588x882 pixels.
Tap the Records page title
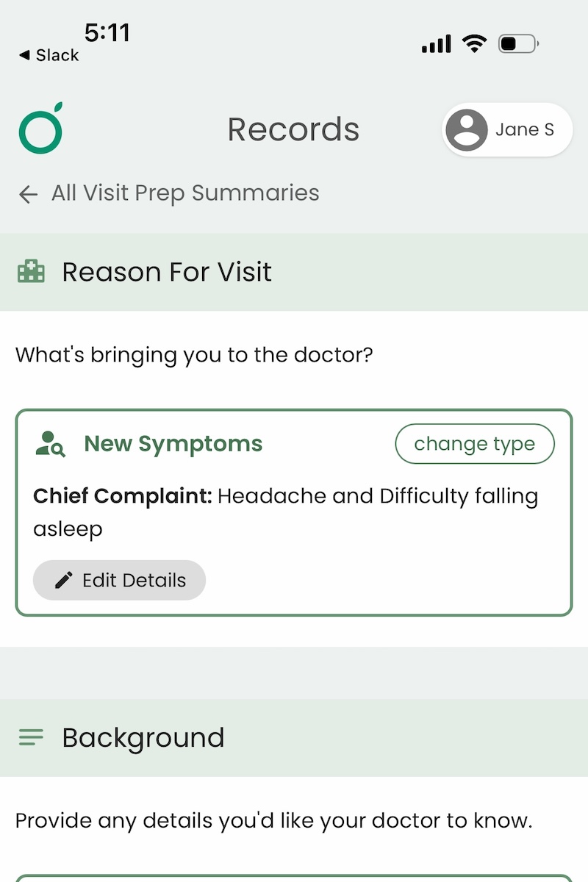tap(293, 130)
